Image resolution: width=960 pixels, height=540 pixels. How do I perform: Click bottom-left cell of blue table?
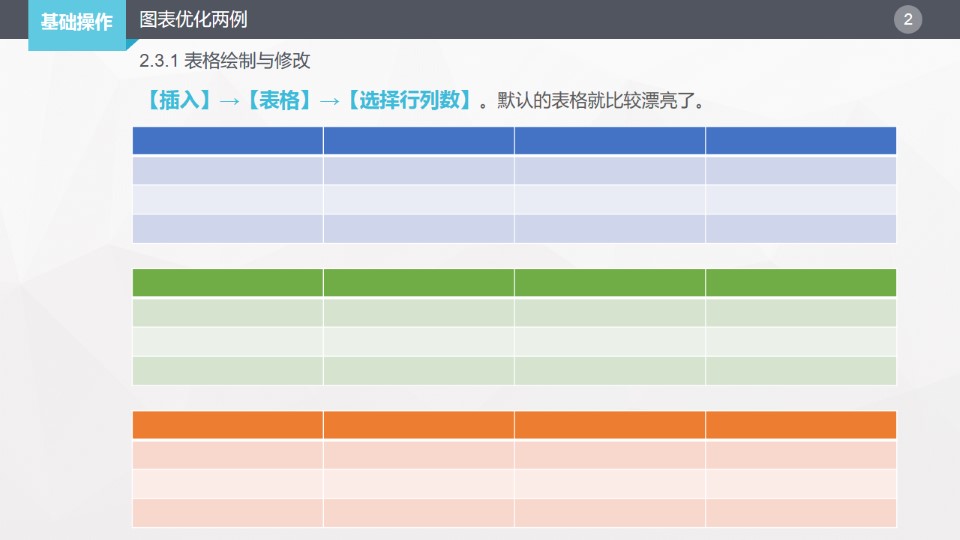(227, 229)
